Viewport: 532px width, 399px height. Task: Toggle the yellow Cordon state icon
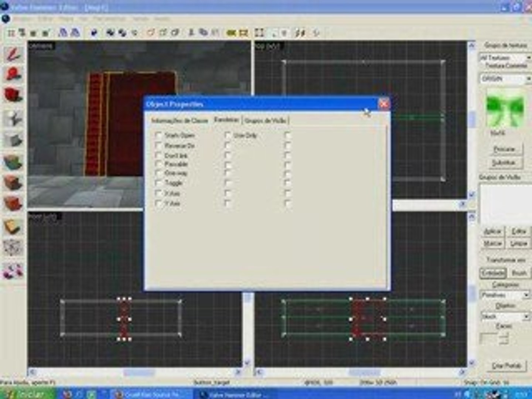click(232, 33)
